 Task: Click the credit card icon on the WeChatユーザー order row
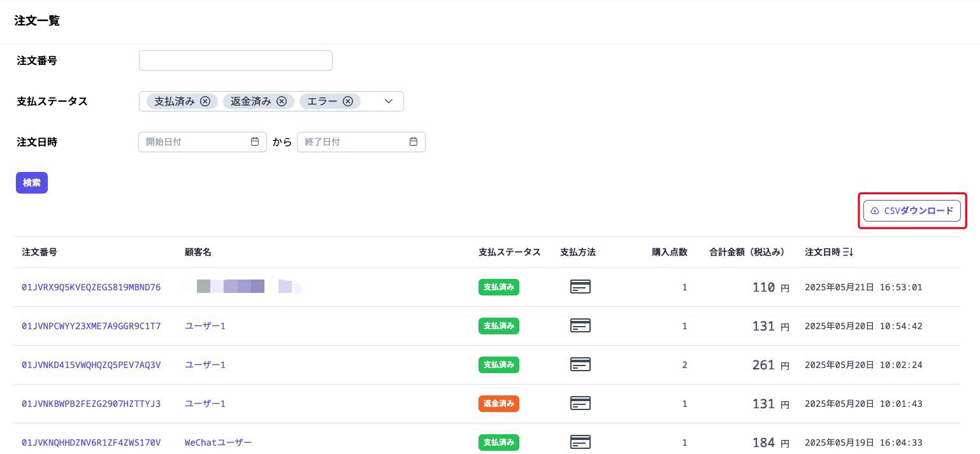pos(580,442)
